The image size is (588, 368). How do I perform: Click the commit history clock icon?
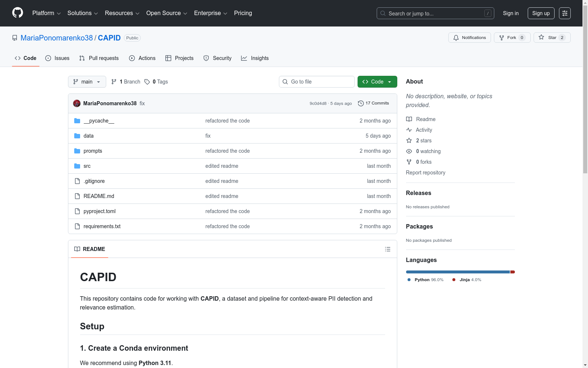361,103
